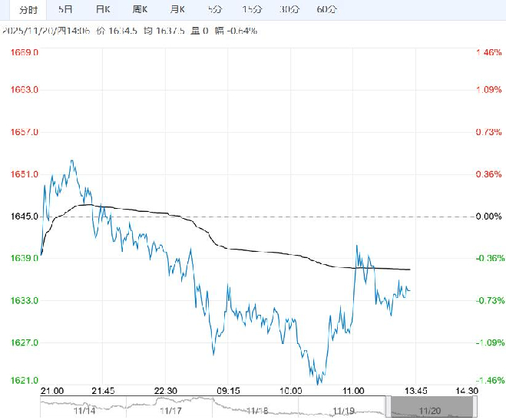Switch to the 15分 interval tab
Viewport: 506px width, 420px height.
click(x=251, y=9)
